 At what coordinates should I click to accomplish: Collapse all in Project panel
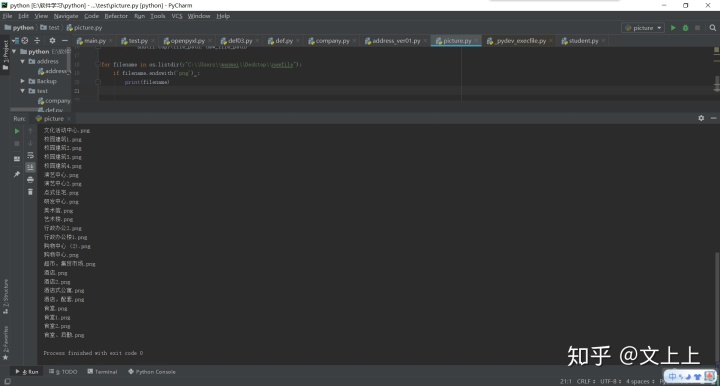[x=37, y=40]
